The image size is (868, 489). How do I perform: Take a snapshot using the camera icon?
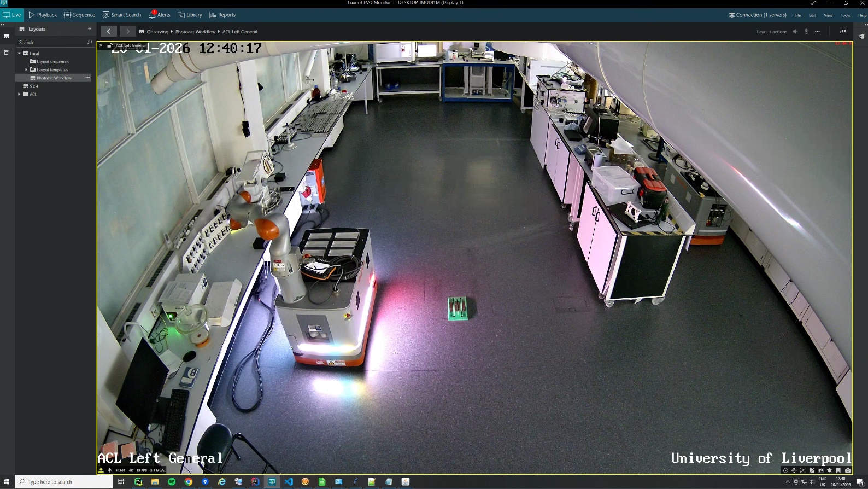coord(848,470)
